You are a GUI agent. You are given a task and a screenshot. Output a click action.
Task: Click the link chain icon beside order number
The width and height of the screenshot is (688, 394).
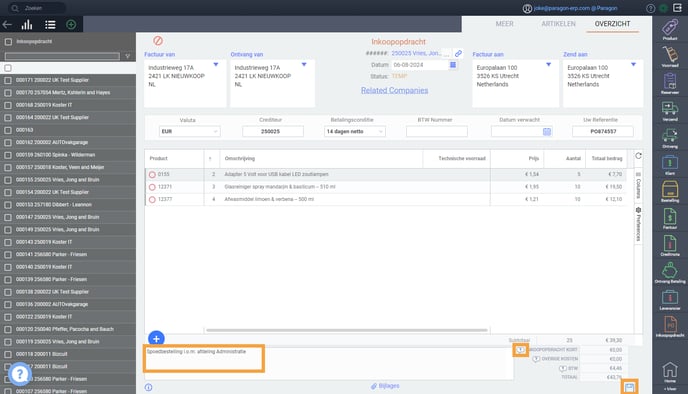click(x=458, y=53)
